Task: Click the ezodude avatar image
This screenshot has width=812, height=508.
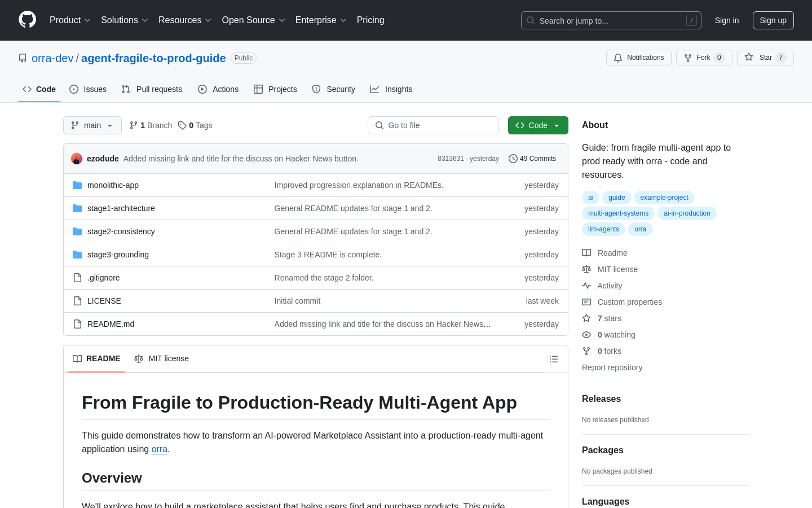Action: [77, 159]
